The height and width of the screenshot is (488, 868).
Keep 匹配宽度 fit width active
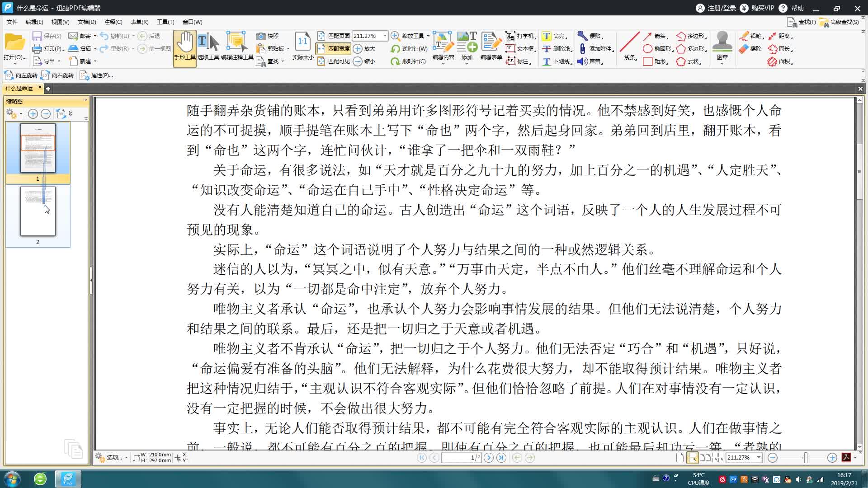tap(334, 48)
